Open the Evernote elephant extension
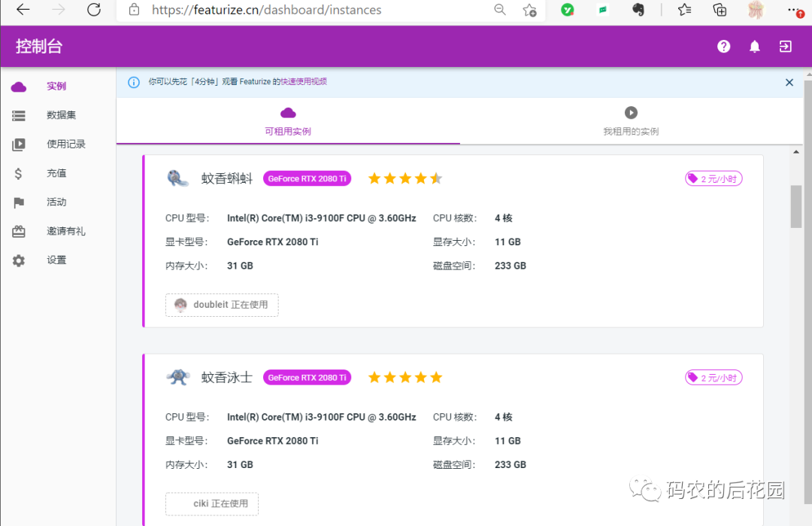 tap(638, 9)
